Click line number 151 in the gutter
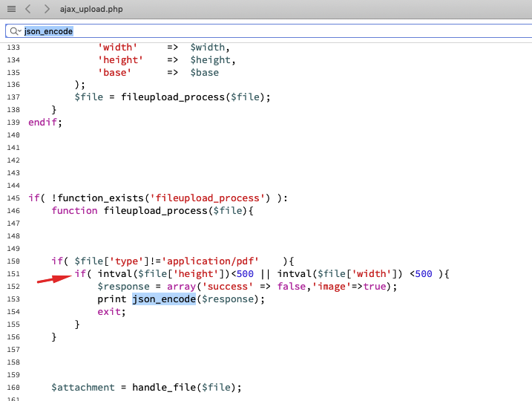The width and height of the screenshot is (532, 401). click(x=13, y=274)
